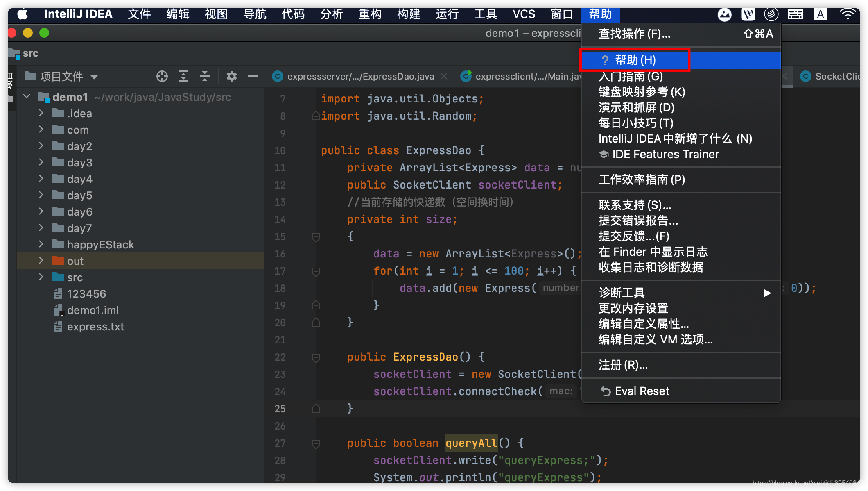Expand the src folder in tree
868x491 pixels.
click(x=41, y=277)
